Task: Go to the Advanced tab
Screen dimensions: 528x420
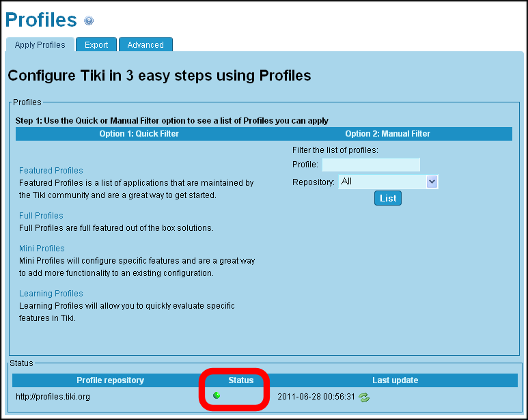Action: pyautogui.click(x=145, y=45)
